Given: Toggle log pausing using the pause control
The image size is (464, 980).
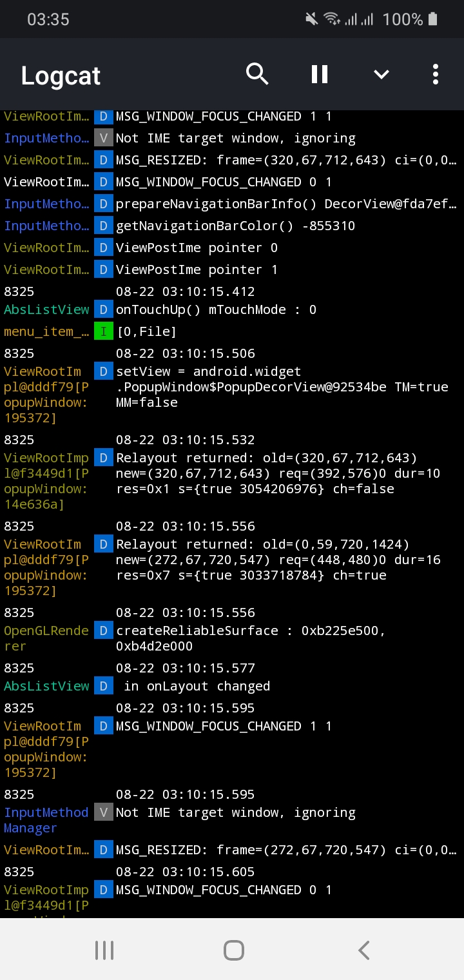Looking at the screenshot, I should pos(319,74).
